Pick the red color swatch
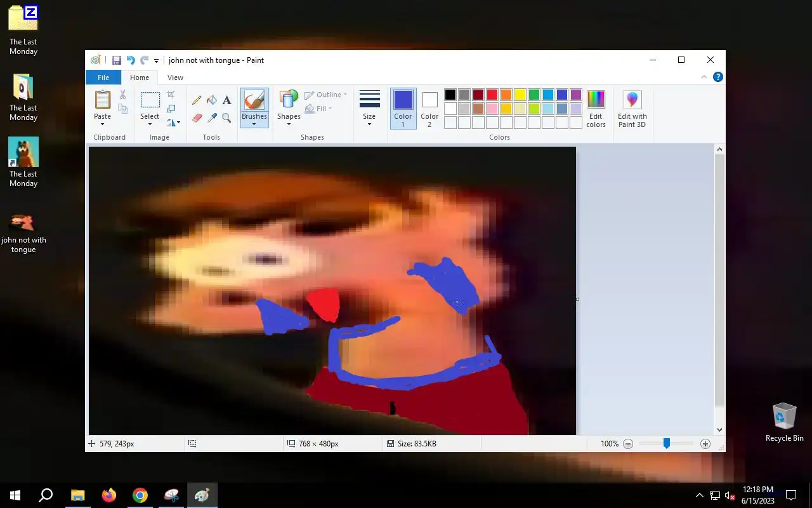Image resolution: width=812 pixels, height=508 pixels. pyautogui.click(x=492, y=95)
